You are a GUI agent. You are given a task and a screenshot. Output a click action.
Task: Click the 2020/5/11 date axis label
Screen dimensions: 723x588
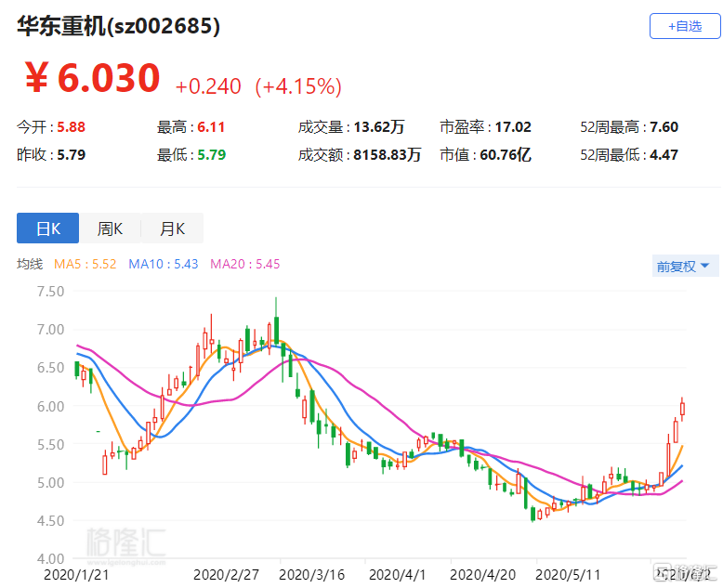tap(568, 575)
